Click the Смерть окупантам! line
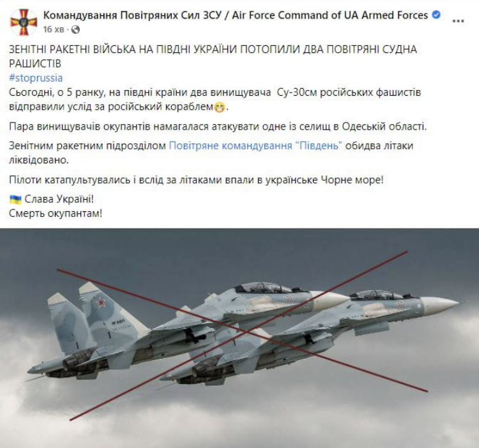Screen dimensions: 479x448 coord(56,213)
